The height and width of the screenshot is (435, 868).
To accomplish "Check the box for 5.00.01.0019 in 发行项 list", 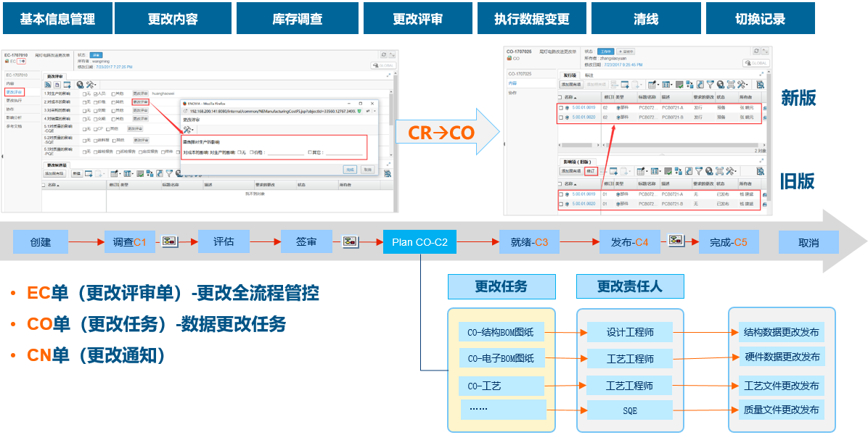I will click(x=560, y=107).
